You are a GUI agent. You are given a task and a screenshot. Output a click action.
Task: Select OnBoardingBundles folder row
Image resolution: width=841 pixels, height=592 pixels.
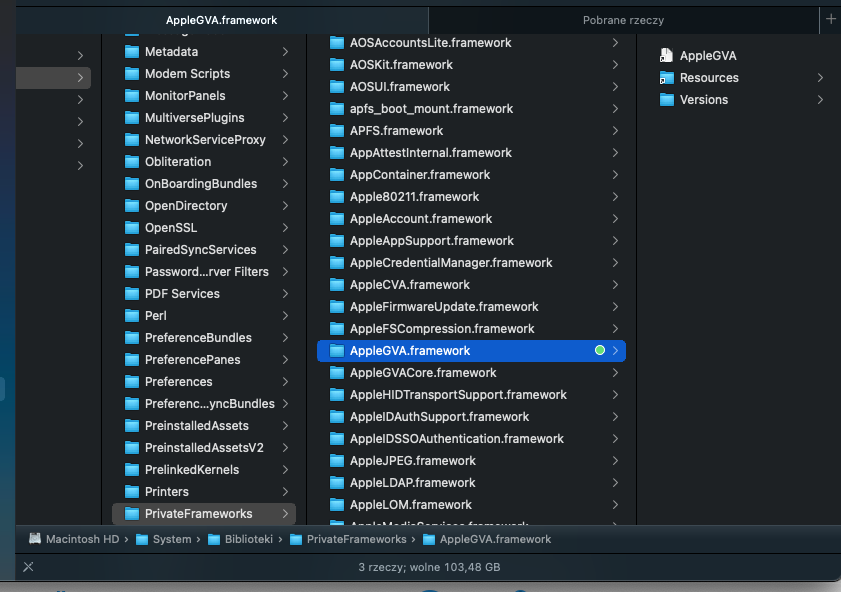204,183
